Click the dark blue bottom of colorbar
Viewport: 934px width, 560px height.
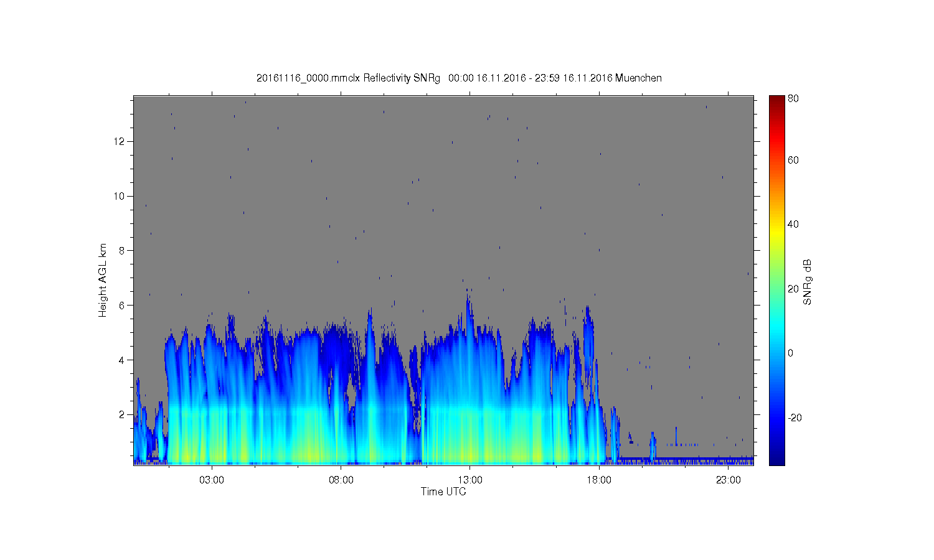776,459
